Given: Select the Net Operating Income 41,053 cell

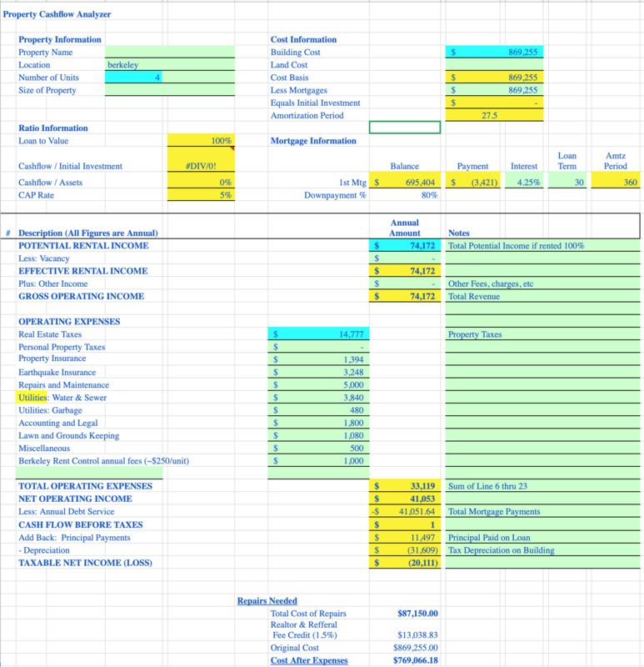Looking at the screenshot, I should 405,499.
